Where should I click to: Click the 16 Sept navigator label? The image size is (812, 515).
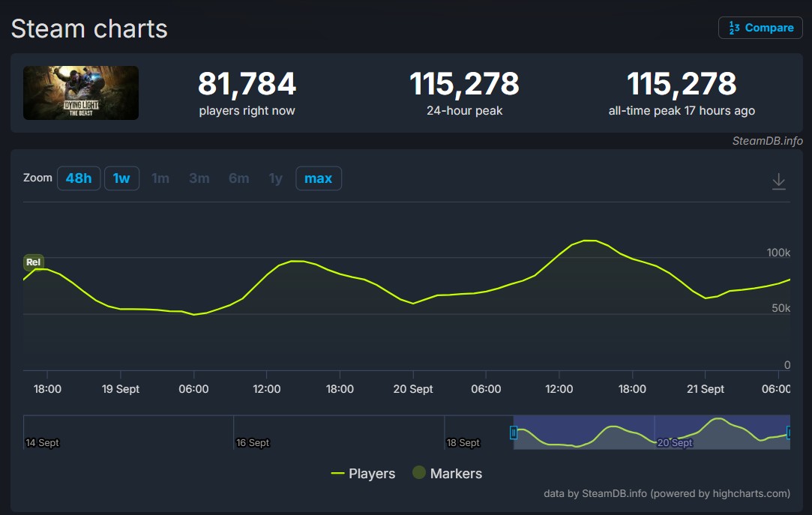[x=253, y=443]
